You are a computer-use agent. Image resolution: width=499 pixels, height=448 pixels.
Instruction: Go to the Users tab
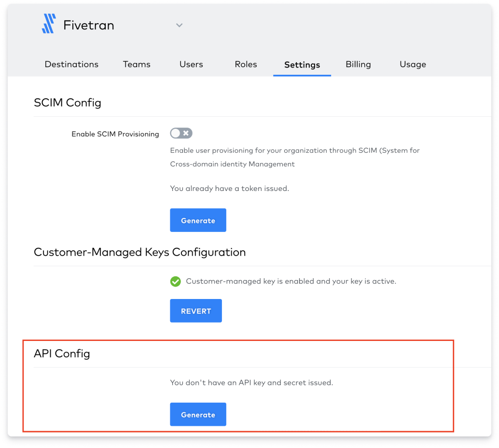point(191,64)
